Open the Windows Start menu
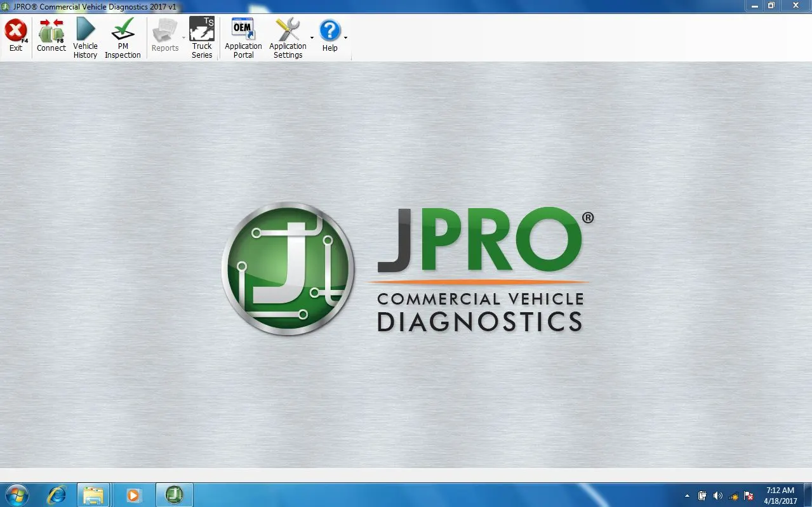The width and height of the screenshot is (812, 507). (x=17, y=494)
